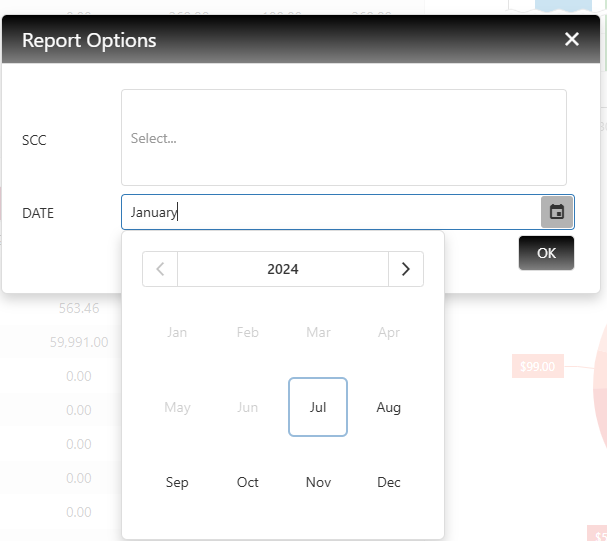Screen dimensions: 607x541
Task: Close the Report Options dialog
Action: click(571, 39)
